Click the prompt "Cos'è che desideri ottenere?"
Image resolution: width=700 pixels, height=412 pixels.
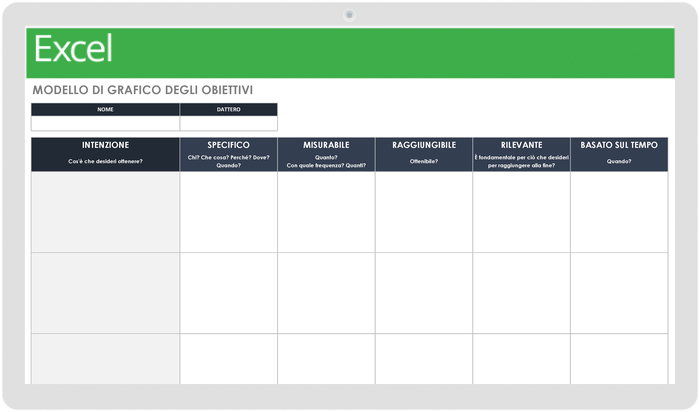[x=105, y=162]
